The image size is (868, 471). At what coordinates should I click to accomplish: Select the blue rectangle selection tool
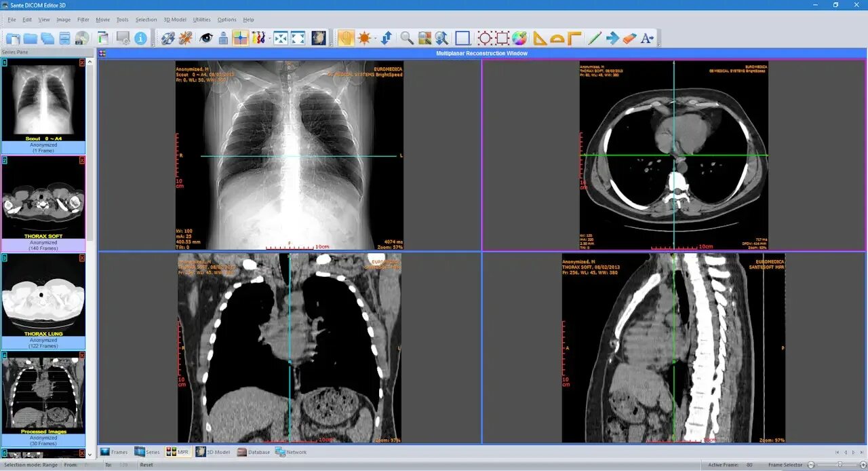point(462,38)
